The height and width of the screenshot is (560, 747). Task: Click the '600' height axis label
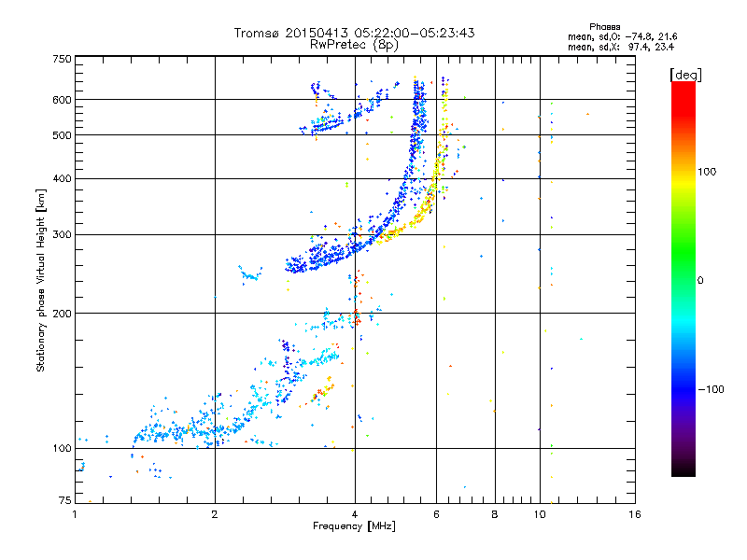point(62,100)
